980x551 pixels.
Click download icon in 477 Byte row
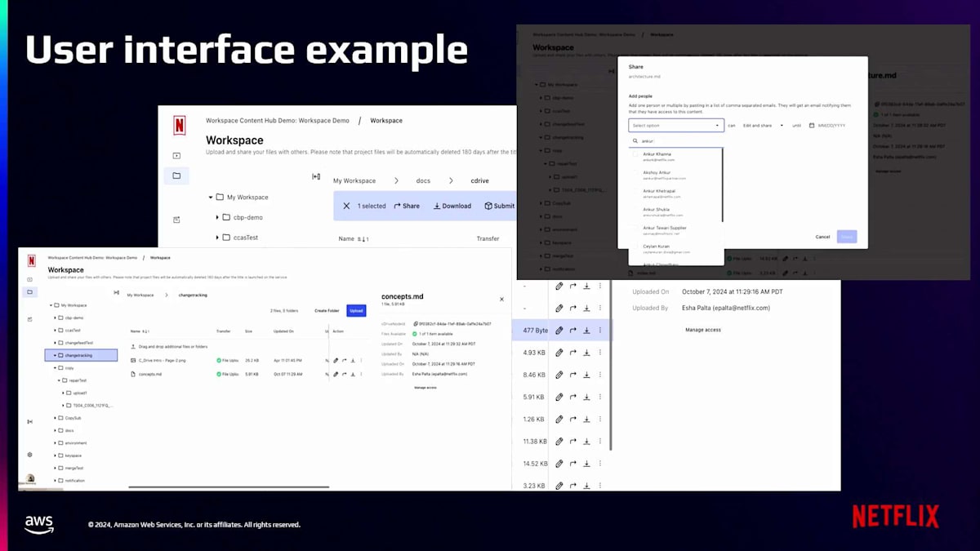coord(586,331)
